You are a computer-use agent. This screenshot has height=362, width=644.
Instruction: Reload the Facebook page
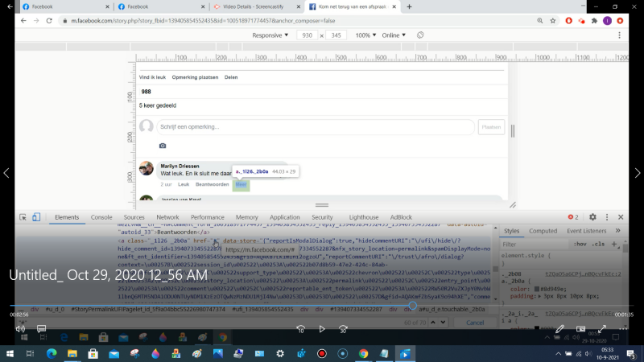coord(49,21)
